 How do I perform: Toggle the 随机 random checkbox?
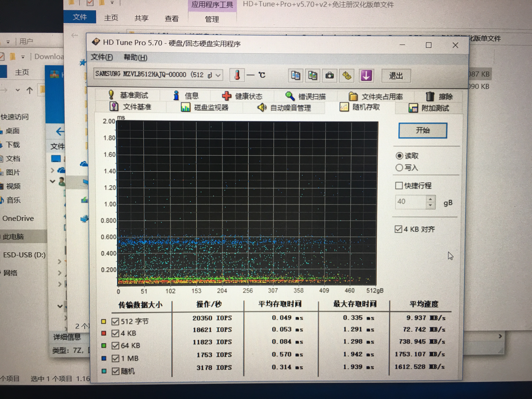115,371
